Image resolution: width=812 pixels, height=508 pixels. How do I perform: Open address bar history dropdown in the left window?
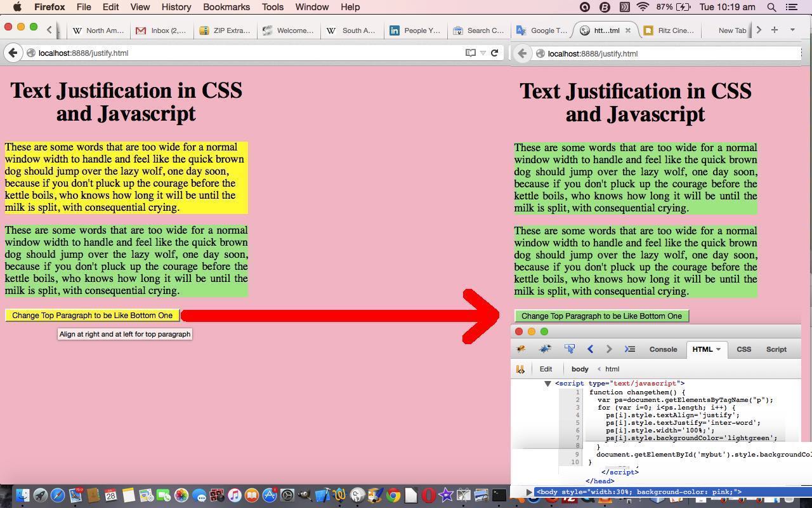pos(483,53)
